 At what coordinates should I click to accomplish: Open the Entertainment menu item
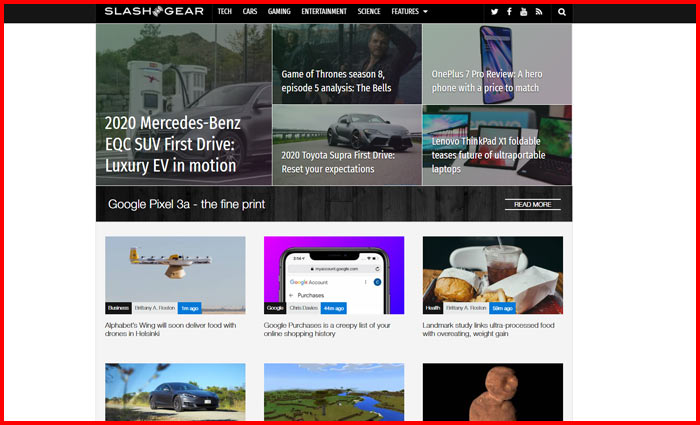pyautogui.click(x=324, y=12)
